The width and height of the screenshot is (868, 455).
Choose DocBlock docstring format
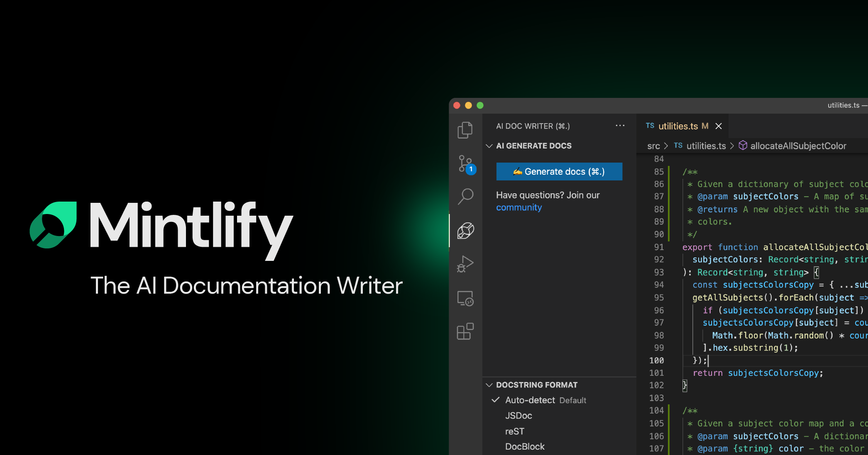(525, 447)
